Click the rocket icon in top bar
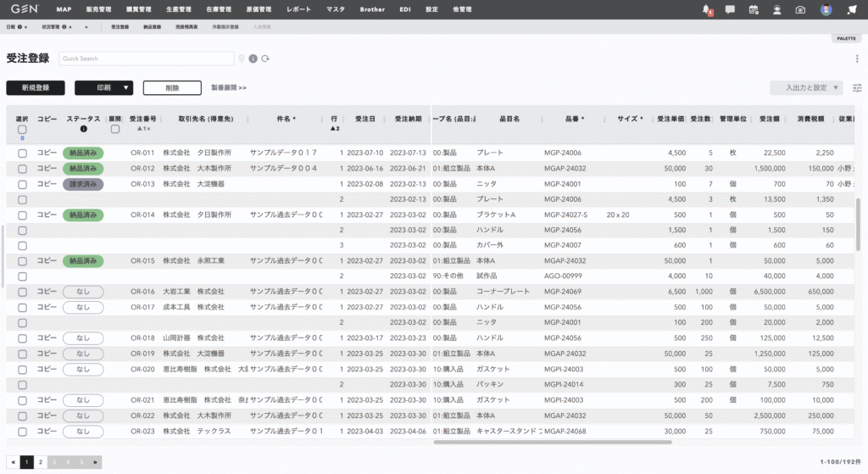The width and height of the screenshot is (868, 474). click(x=852, y=9)
